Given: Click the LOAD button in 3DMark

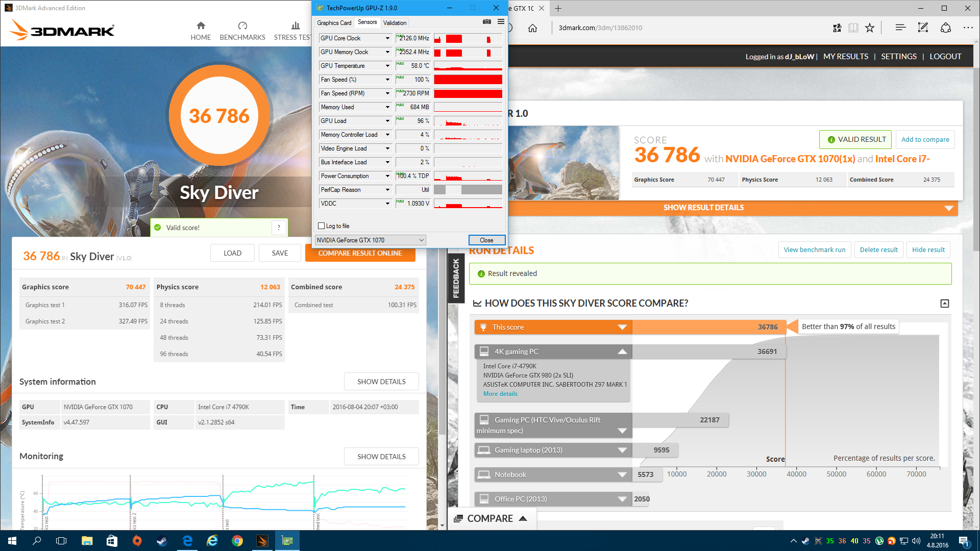Looking at the screenshot, I should [x=232, y=253].
